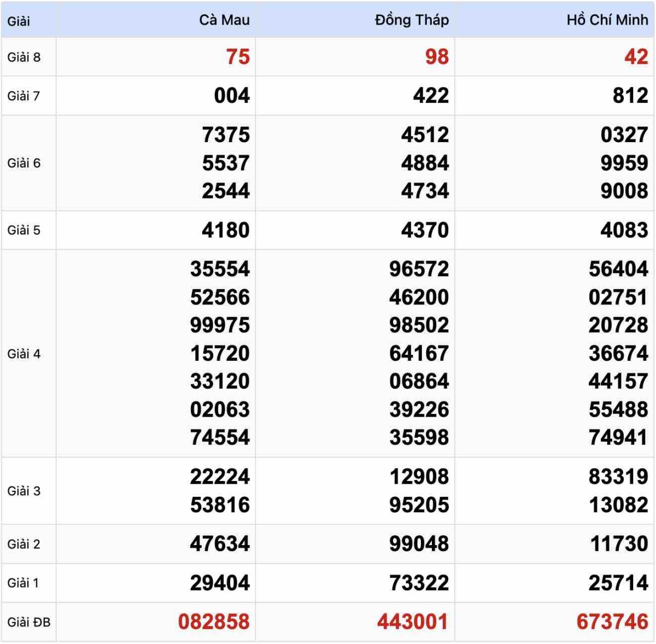
Task: Click number 98502 under Đồng Tháp
Action: click(x=419, y=325)
